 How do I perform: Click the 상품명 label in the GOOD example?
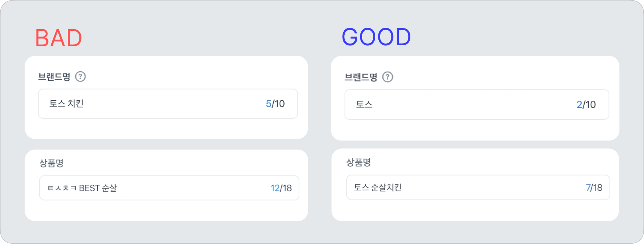(358, 162)
